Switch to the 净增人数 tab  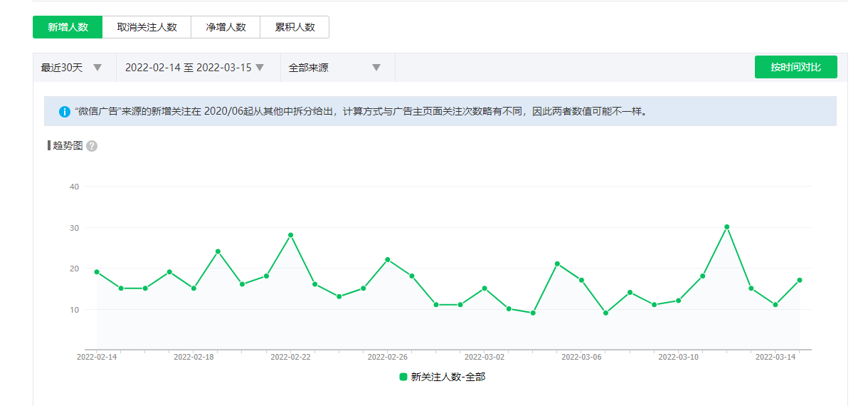coord(226,27)
